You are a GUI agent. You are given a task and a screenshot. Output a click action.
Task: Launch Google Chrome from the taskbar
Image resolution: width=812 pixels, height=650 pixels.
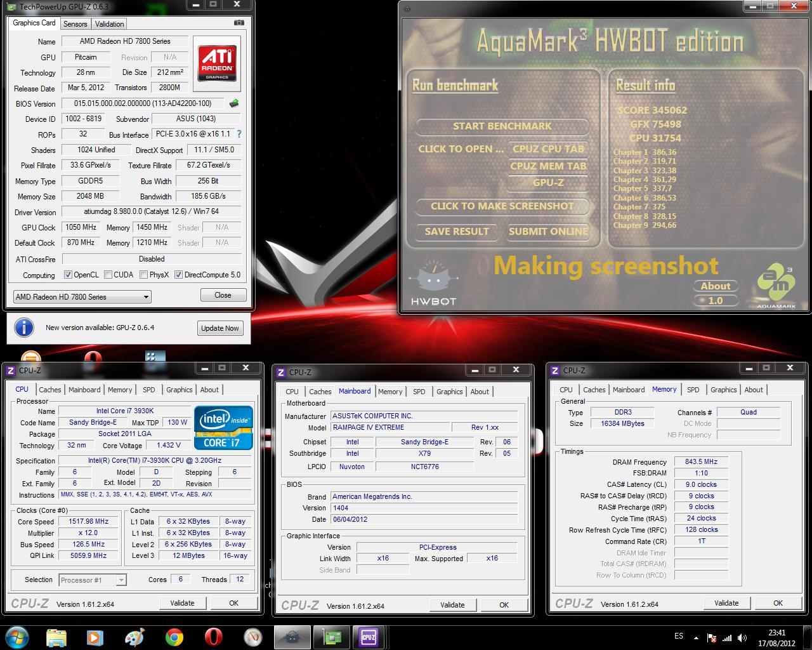[174, 637]
